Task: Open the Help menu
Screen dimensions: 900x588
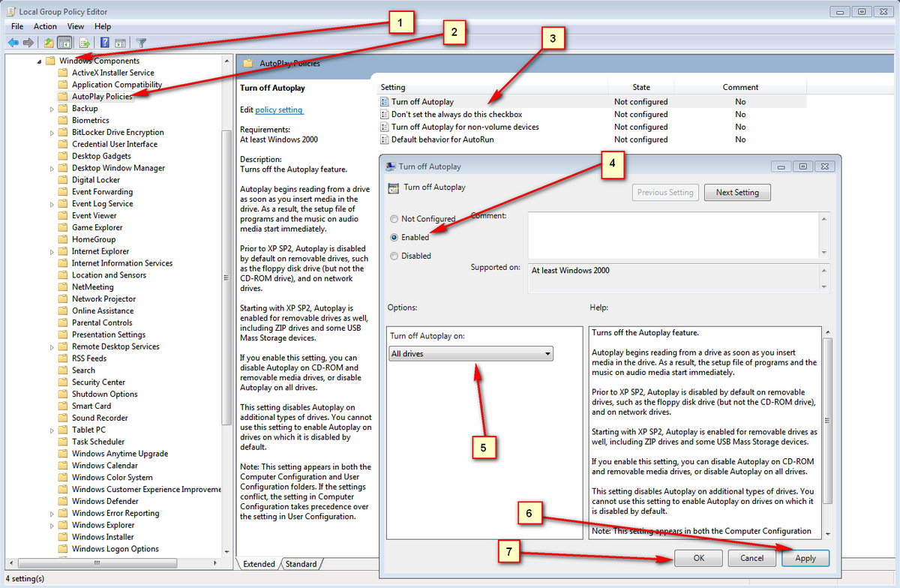Action: point(103,26)
